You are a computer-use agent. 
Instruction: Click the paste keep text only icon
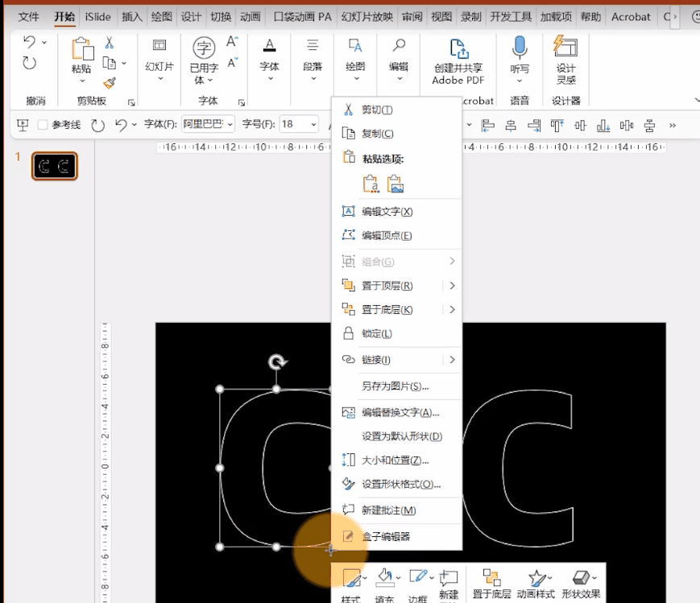point(371,184)
